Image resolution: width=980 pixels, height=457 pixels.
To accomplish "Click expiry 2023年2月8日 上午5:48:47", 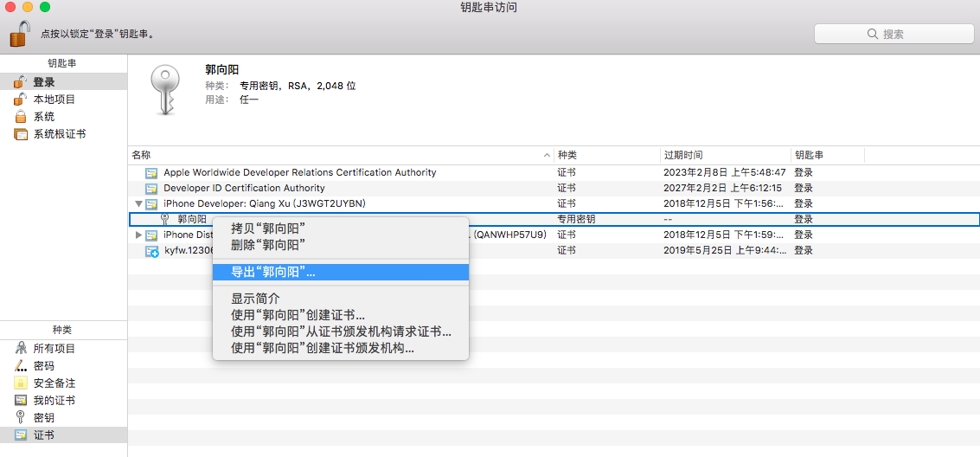I will click(724, 172).
